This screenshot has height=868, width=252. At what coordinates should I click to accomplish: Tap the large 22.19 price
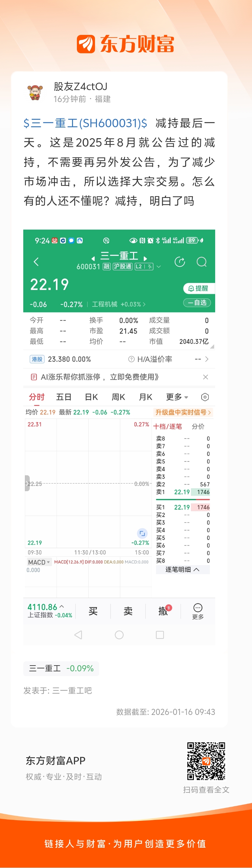(x=49, y=284)
